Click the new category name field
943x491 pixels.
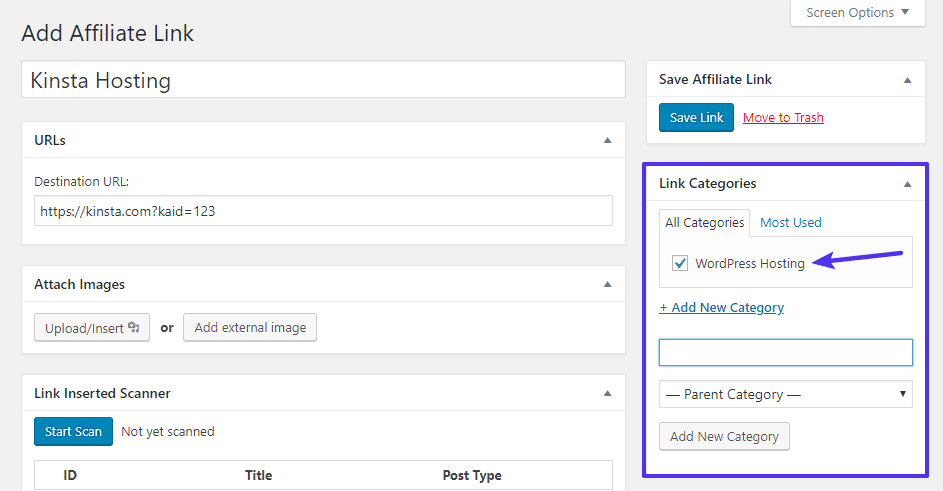pyautogui.click(x=785, y=352)
